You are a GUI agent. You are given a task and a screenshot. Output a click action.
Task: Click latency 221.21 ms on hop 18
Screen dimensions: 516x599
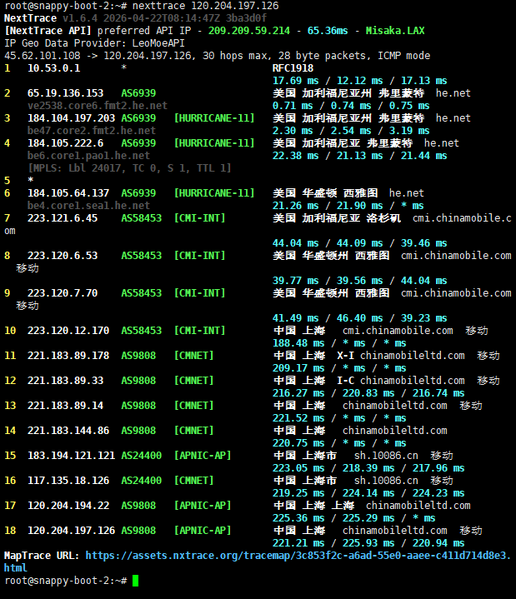(298, 543)
